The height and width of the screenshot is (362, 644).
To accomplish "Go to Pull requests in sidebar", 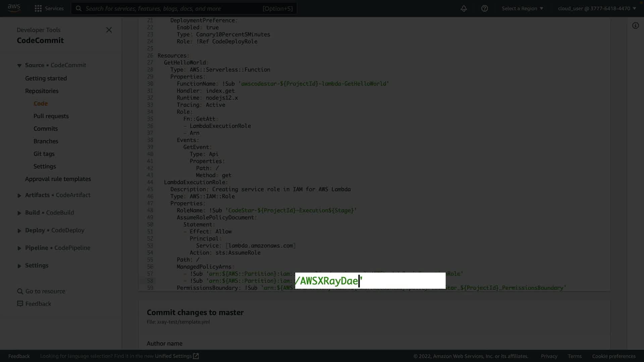I will (x=51, y=116).
